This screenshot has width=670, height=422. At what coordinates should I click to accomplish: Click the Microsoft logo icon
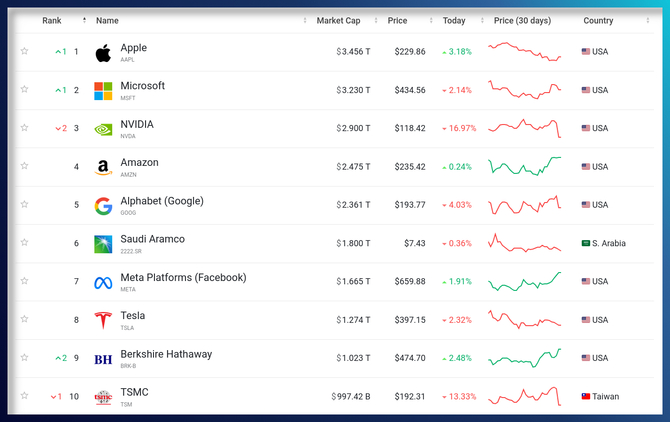tap(103, 91)
